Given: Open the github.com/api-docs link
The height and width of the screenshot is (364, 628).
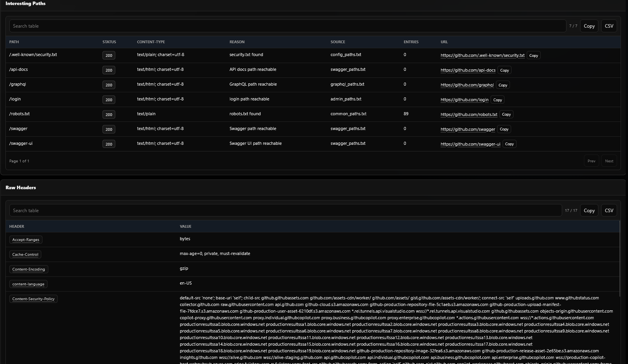Looking at the screenshot, I should point(468,70).
